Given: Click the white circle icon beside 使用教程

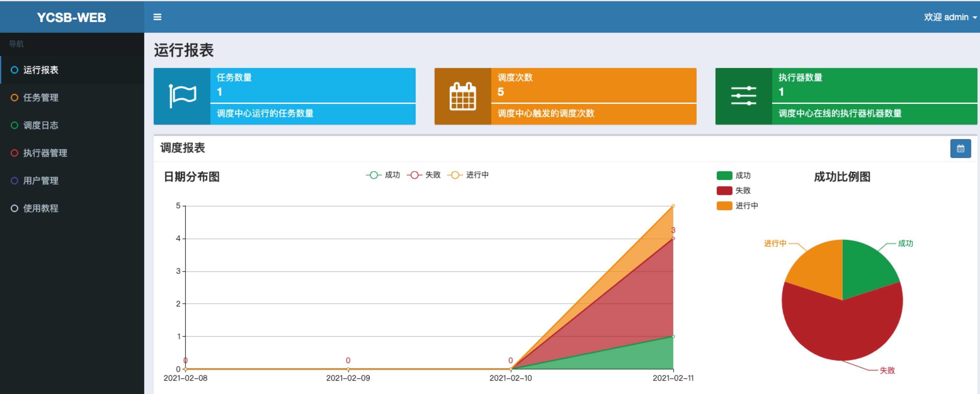Looking at the screenshot, I should click(x=14, y=208).
